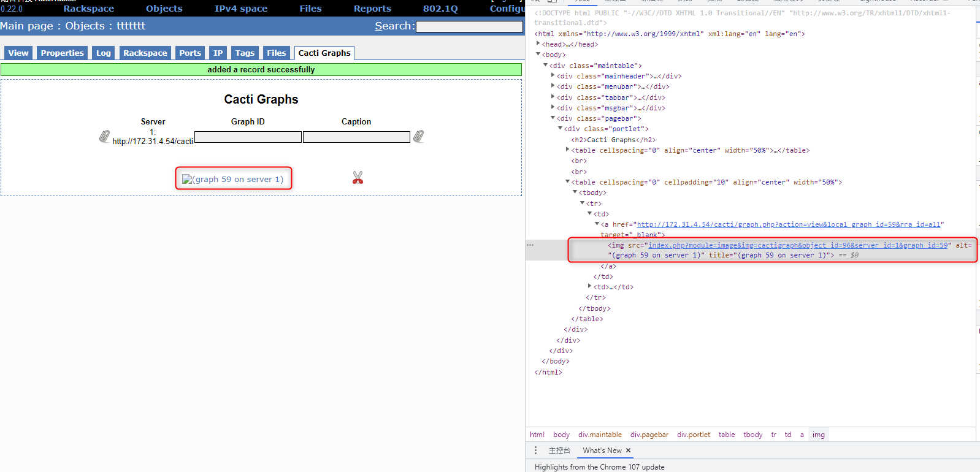Open IPv4 space in the top menu
This screenshot has width=980, height=472.
coord(240,9)
